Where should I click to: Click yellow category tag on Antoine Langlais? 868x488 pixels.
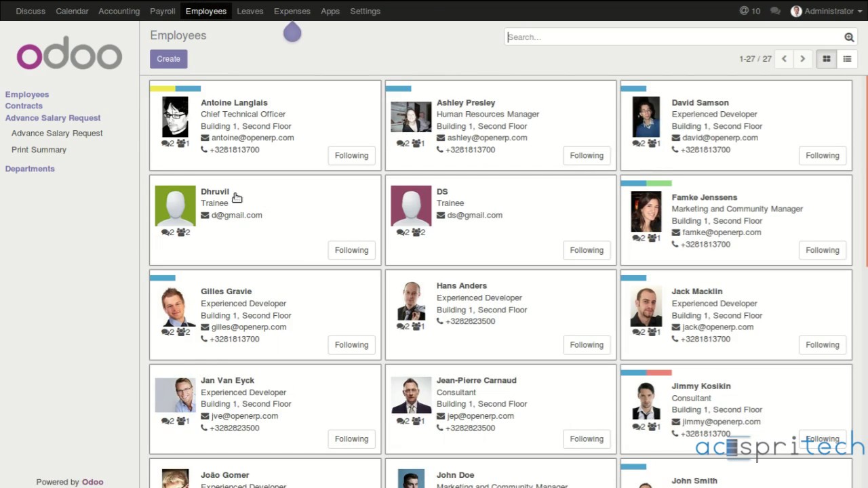pos(162,88)
